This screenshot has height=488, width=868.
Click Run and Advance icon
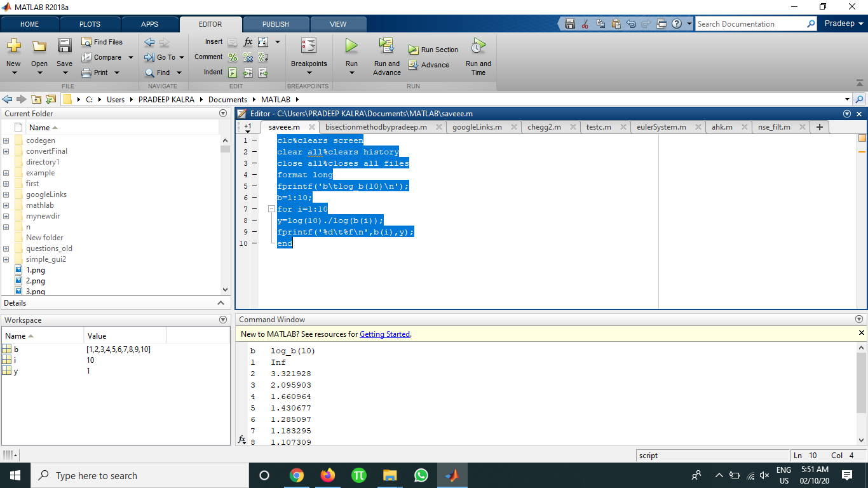click(386, 46)
